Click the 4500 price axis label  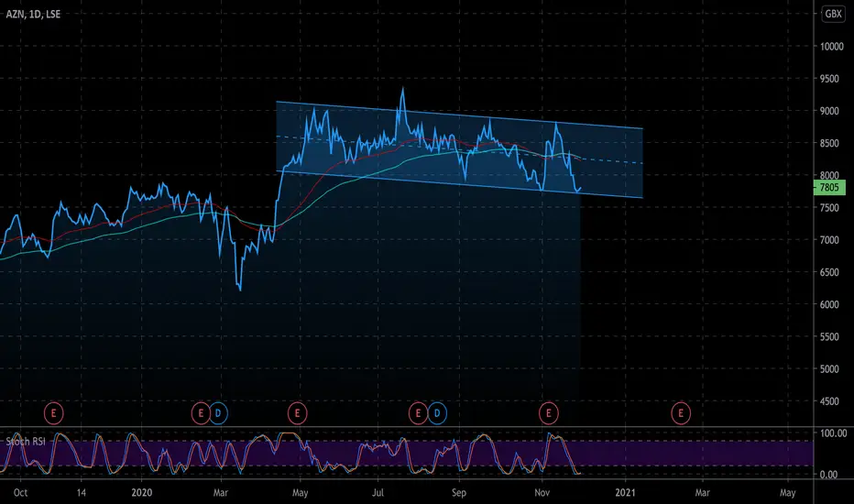829,401
